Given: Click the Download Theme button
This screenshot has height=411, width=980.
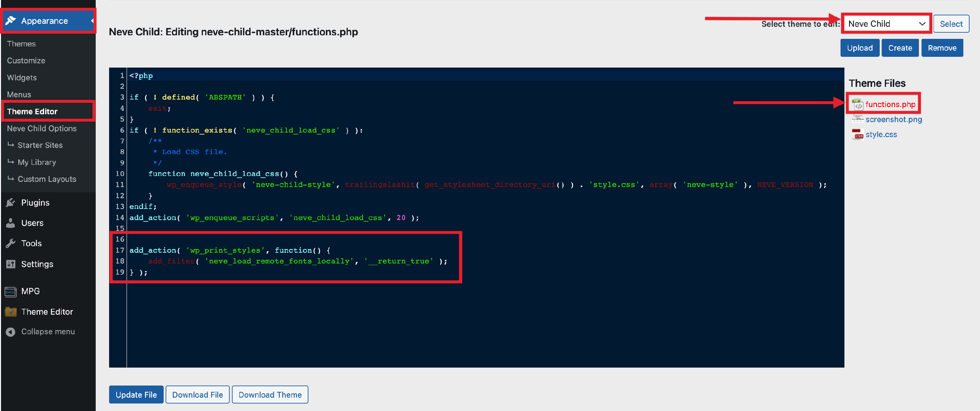Looking at the screenshot, I should point(270,395).
